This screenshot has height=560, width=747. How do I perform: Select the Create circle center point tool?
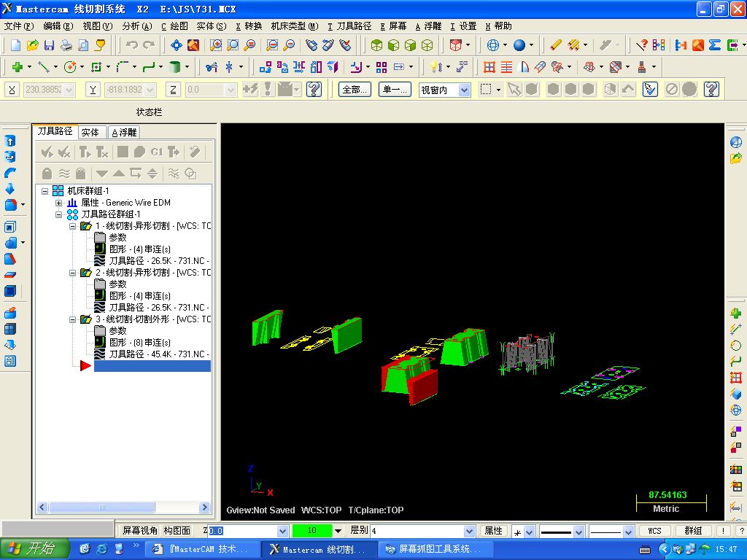click(x=70, y=67)
